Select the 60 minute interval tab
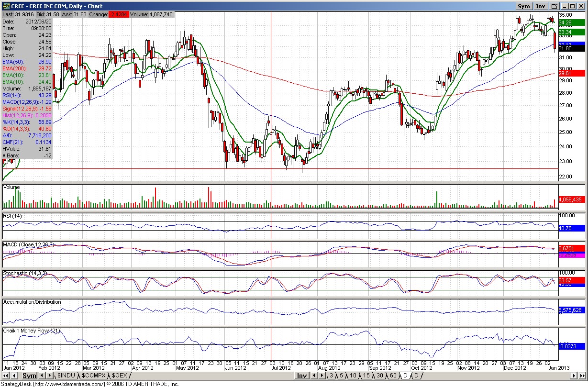The width and height of the screenshot is (588, 387). tap(393, 376)
